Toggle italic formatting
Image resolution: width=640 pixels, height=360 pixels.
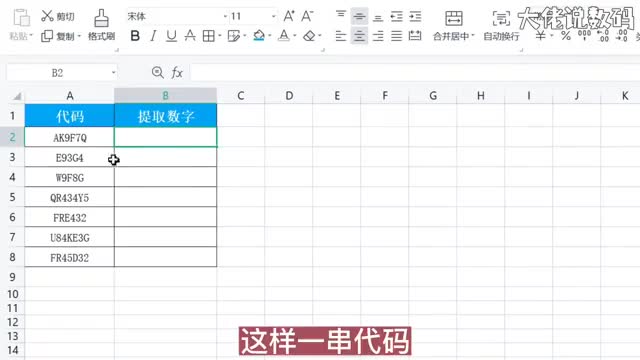point(153,36)
